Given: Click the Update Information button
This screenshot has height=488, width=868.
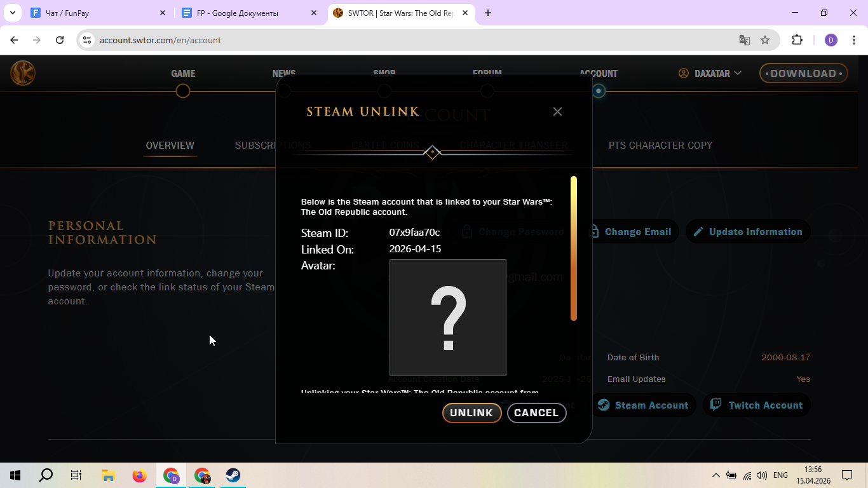Looking at the screenshot, I should click(x=748, y=232).
